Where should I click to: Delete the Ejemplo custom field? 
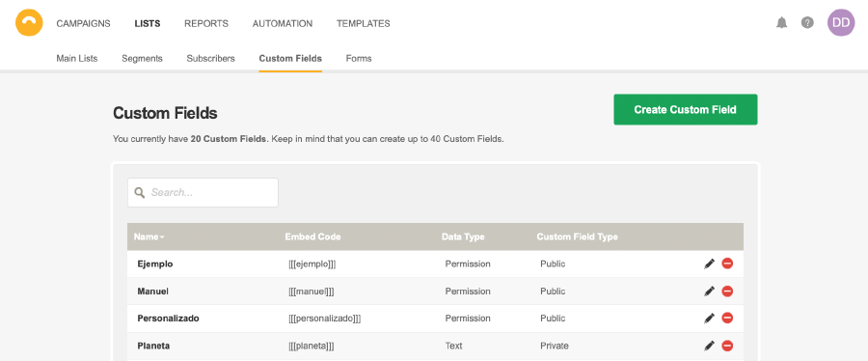[x=727, y=264]
